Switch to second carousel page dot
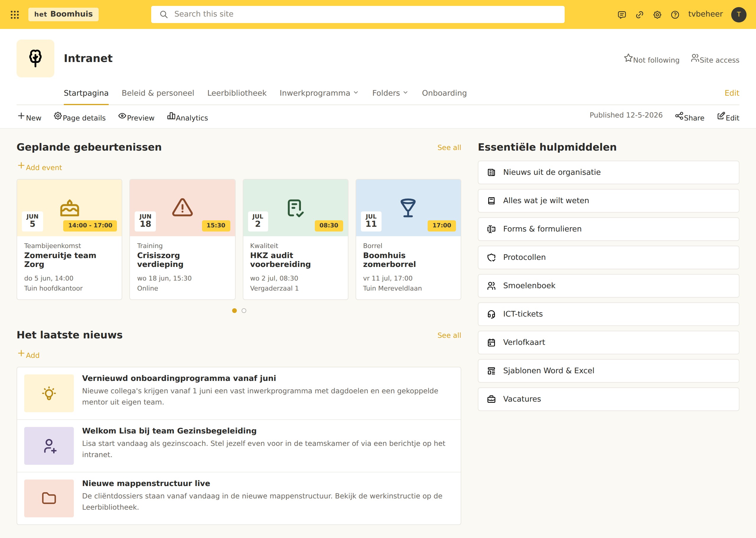 244,311
